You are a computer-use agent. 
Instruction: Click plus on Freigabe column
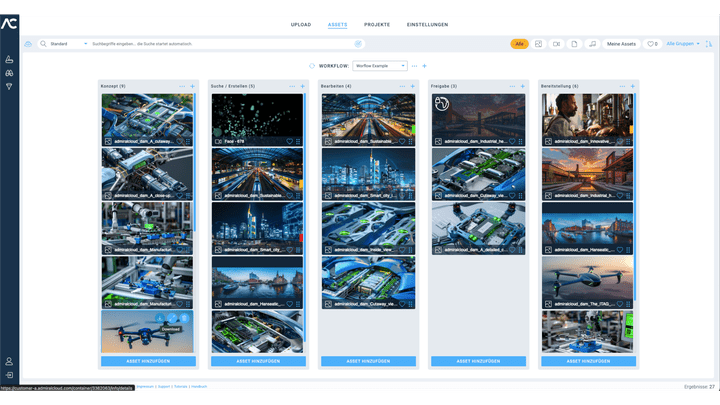click(x=523, y=86)
